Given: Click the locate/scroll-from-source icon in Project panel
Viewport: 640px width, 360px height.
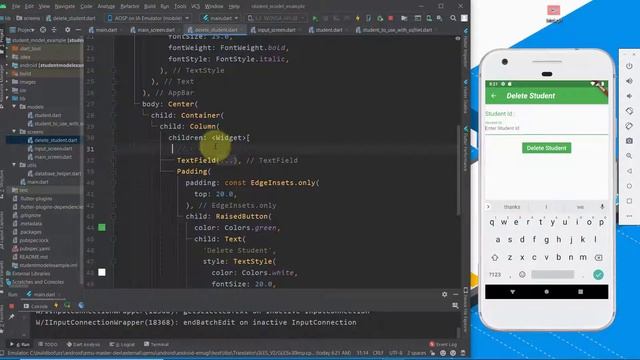Looking at the screenshot, I should [x=43, y=30].
